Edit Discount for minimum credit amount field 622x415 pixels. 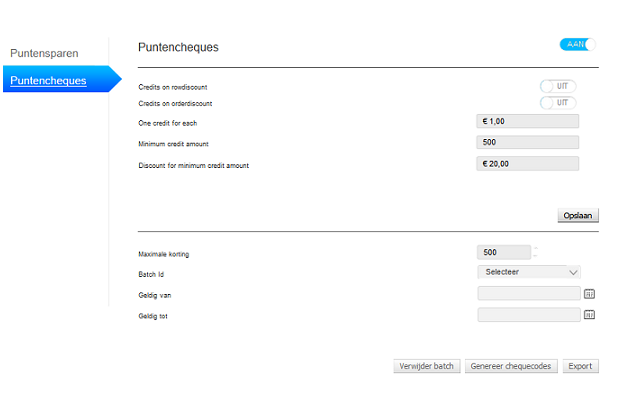tap(528, 163)
